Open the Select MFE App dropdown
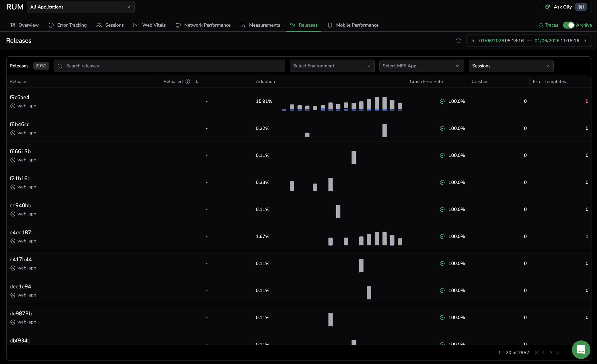Screen dimensions: 597x364 point(422,66)
